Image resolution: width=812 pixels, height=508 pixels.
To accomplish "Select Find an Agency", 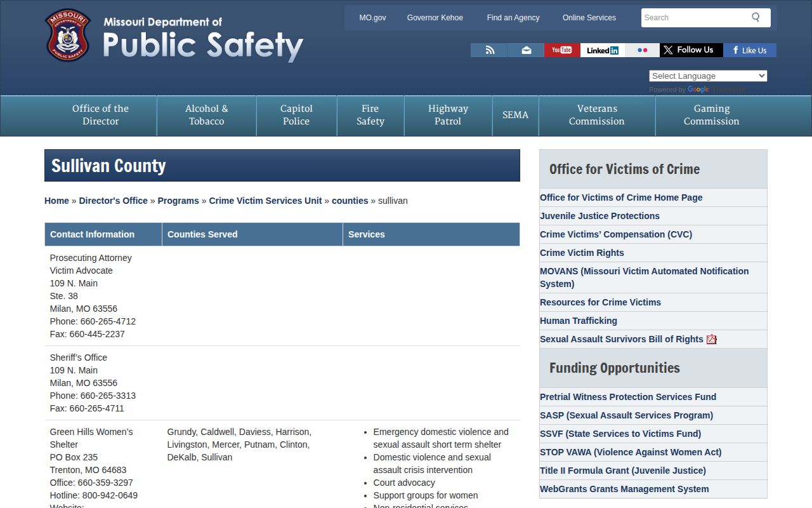I will pyautogui.click(x=513, y=18).
